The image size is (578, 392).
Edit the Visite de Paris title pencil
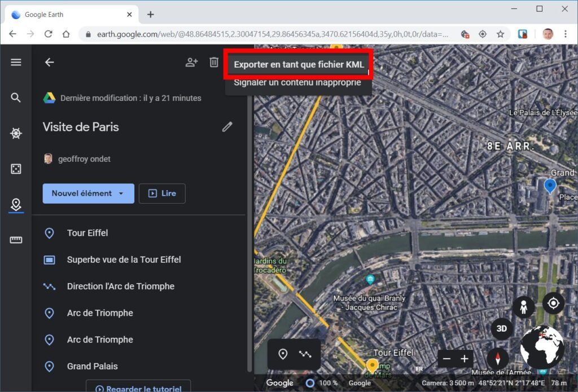(x=227, y=127)
